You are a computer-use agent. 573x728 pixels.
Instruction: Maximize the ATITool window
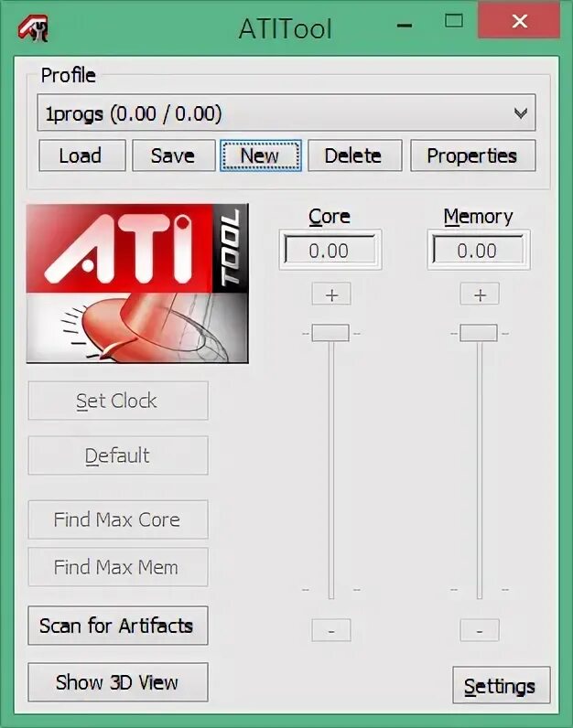(x=454, y=21)
